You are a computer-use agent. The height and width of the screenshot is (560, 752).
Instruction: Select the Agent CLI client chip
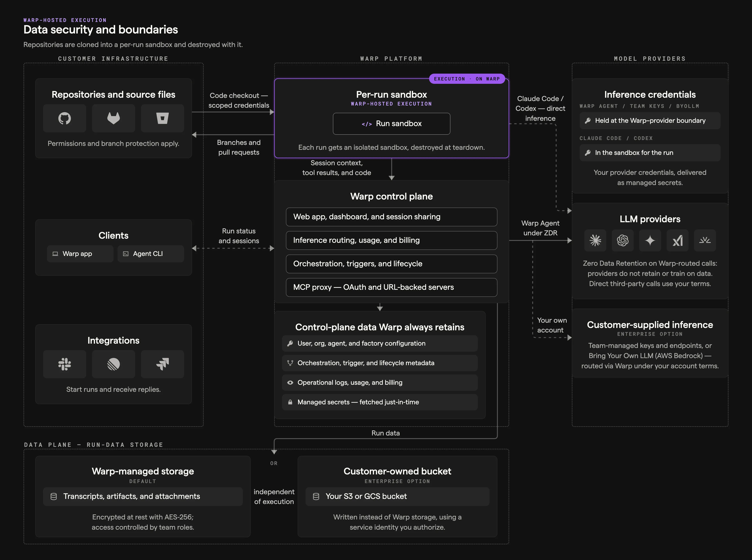click(x=151, y=254)
